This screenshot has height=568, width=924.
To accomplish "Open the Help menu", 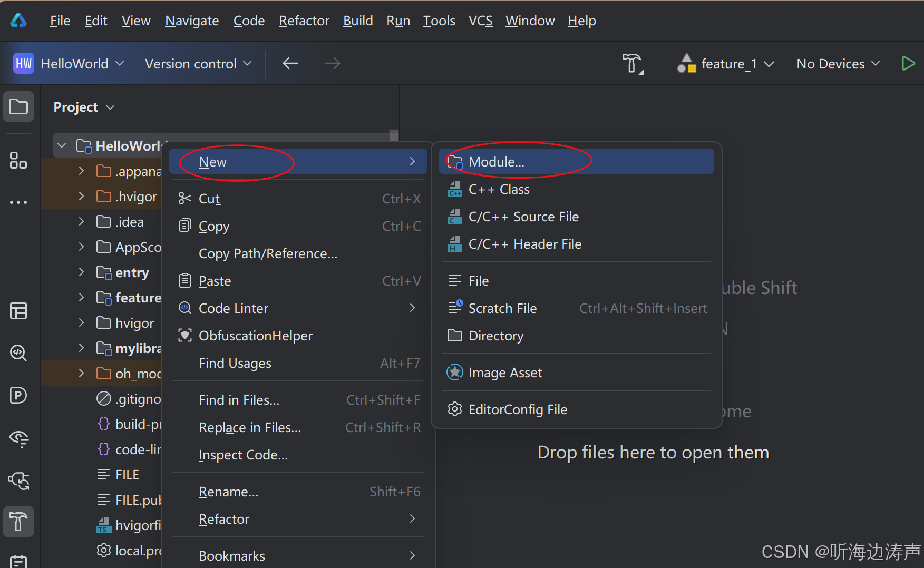I will [x=582, y=21].
